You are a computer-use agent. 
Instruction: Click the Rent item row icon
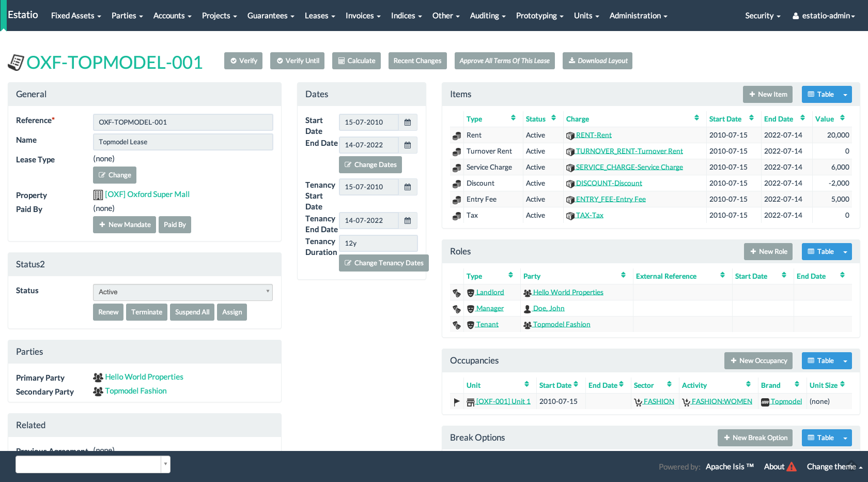(x=457, y=135)
